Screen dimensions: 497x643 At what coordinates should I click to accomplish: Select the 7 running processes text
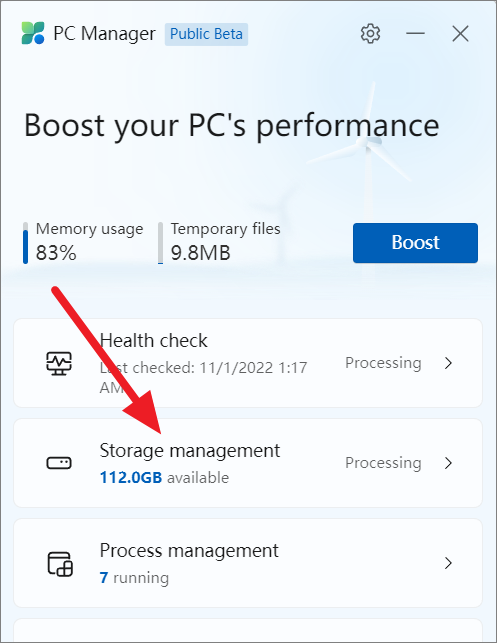[x=135, y=578]
